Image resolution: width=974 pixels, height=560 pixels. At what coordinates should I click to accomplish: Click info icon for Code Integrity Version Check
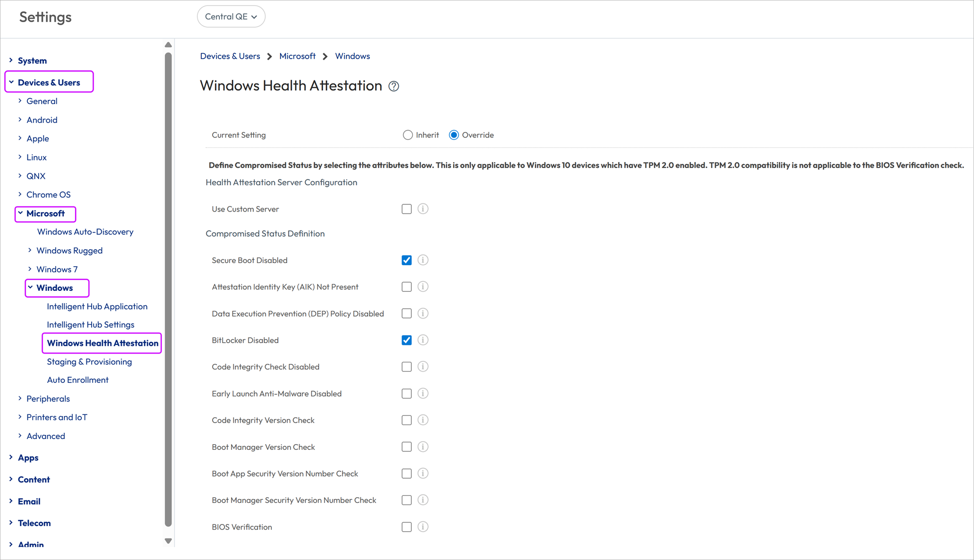coord(423,420)
